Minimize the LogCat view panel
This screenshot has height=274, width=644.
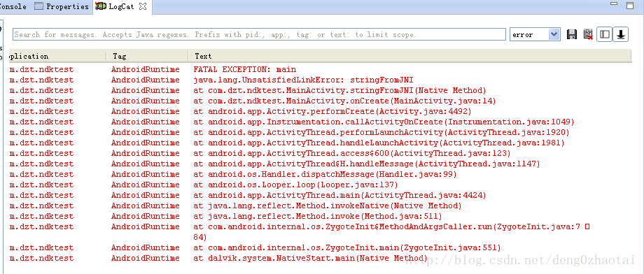tap(614, 4)
